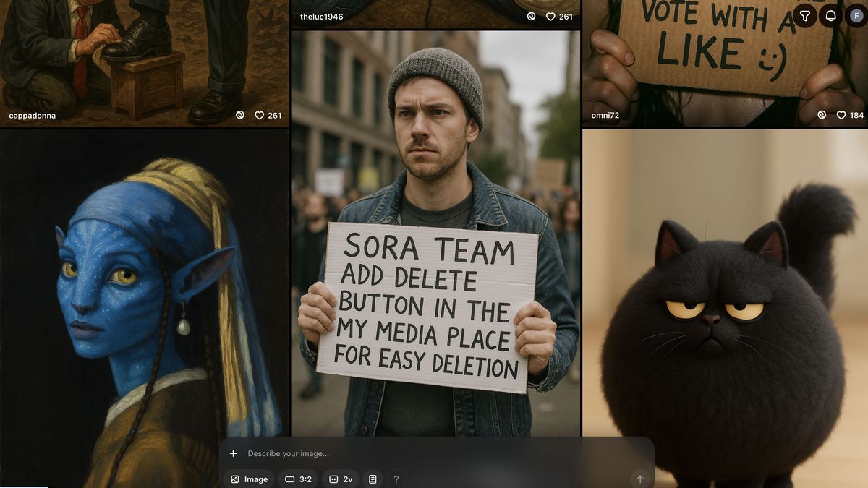Open the Image type dropdown
The height and width of the screenshot is (488, 868).
coord(249,479)
